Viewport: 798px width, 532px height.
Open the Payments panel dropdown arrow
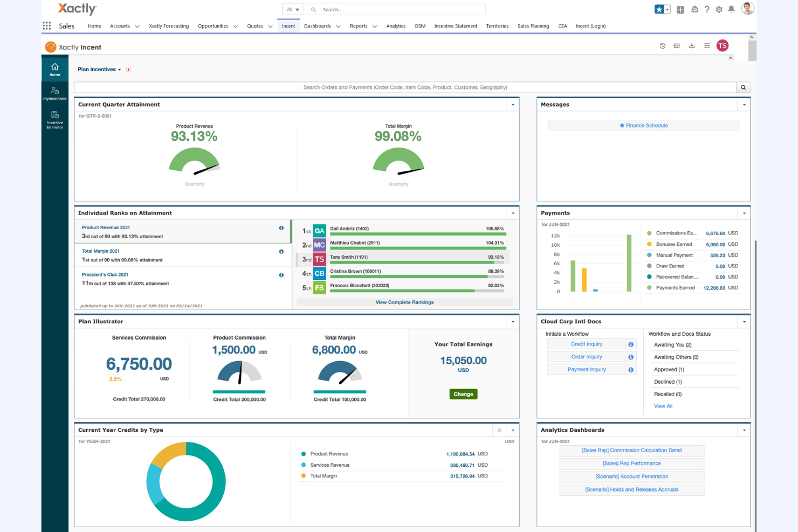click(744, 213)
